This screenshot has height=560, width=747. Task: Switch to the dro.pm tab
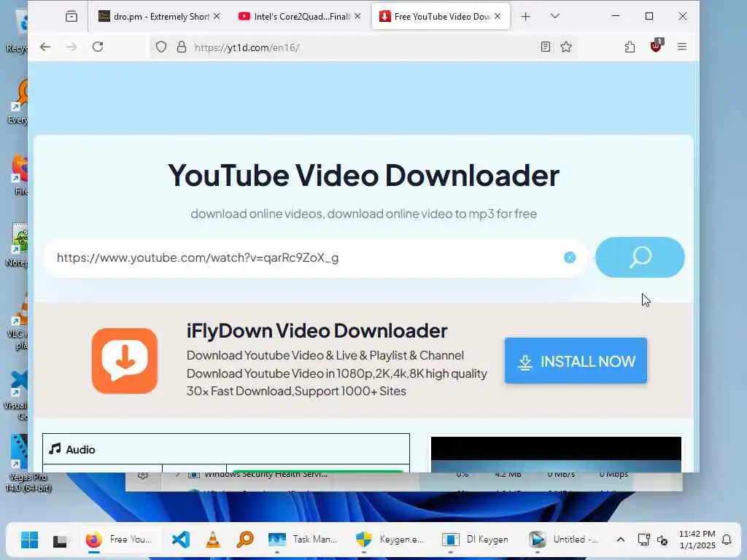pyautogui.click(x=153, y=17)
